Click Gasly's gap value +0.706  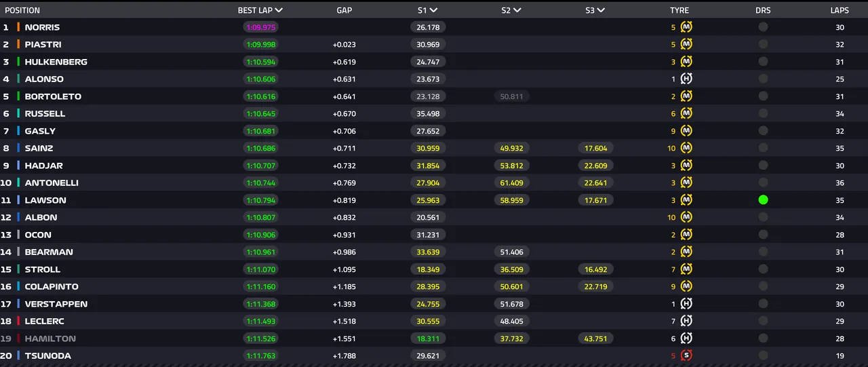[x=344, y=131]
